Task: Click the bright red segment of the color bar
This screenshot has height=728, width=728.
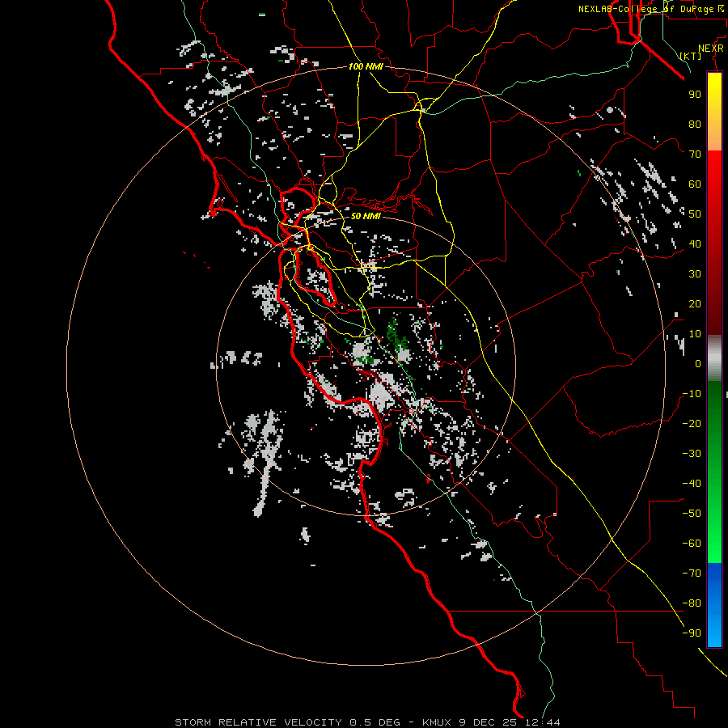Action: tap(714, 170)
